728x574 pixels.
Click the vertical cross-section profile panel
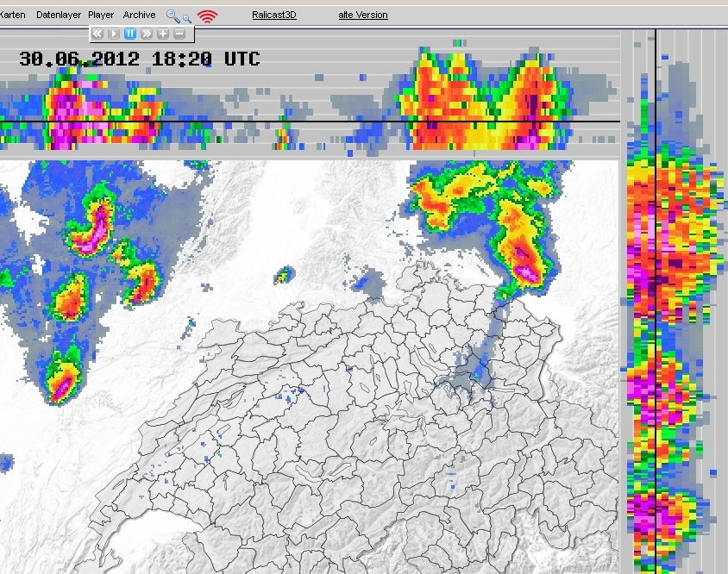(675, 302)
